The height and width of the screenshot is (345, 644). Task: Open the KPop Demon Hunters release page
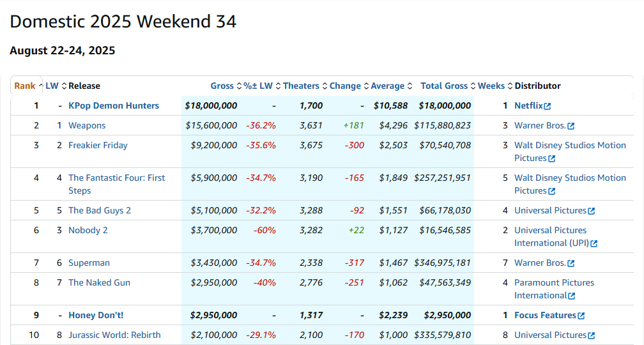coord(114,105)
